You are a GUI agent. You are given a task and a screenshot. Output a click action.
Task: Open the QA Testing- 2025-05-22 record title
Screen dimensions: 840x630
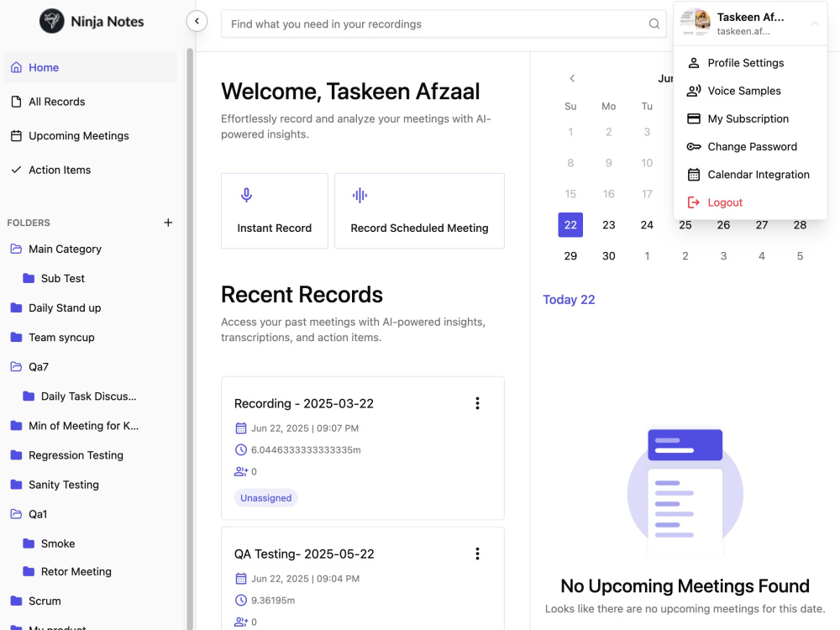click(304, 554)
